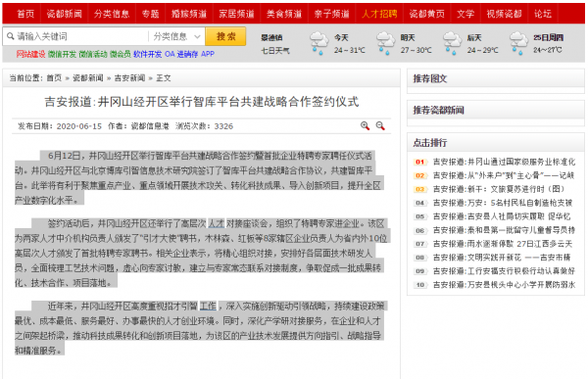The height and width of the screenshot is (379, 588).
Task: Open ranked article 04 about 万安 村民
Action: tap(503, 203)
